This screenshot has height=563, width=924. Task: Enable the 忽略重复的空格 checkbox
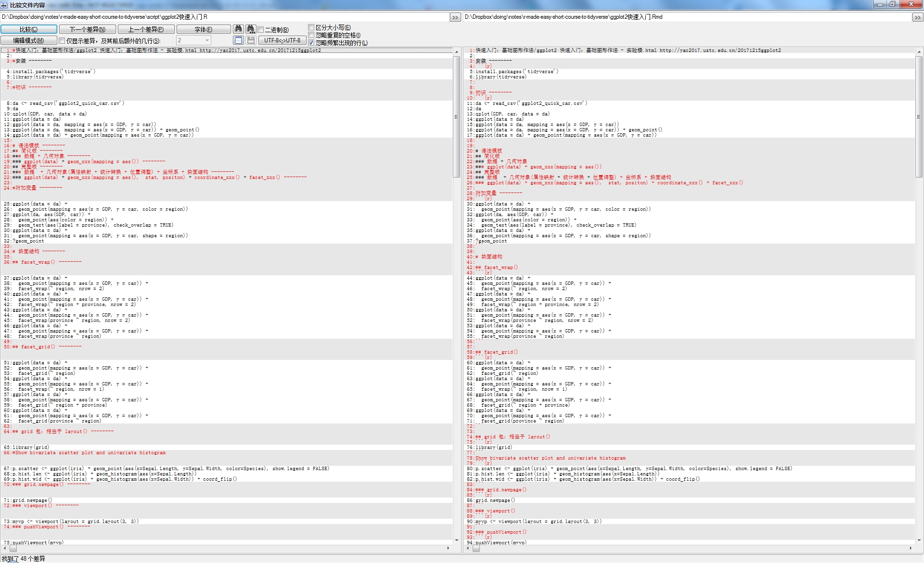point(311,35)
